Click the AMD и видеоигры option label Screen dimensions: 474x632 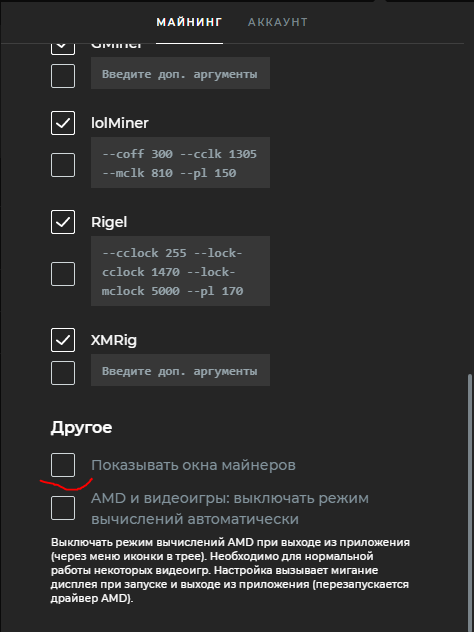(x=230, y=508)
